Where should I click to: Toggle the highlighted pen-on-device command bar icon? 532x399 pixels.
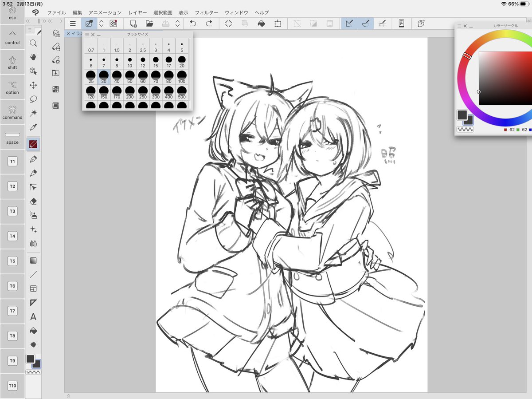[89, 24]
